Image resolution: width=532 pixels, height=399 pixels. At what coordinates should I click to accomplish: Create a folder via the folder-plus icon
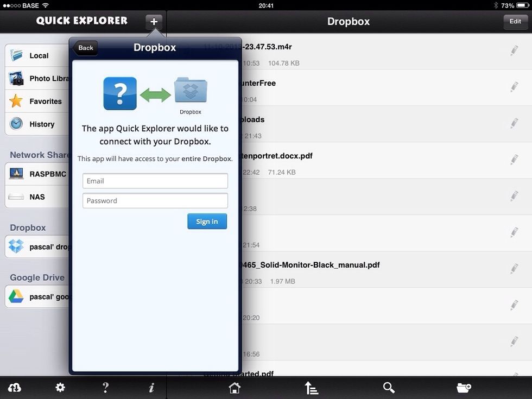pos(463,387)
